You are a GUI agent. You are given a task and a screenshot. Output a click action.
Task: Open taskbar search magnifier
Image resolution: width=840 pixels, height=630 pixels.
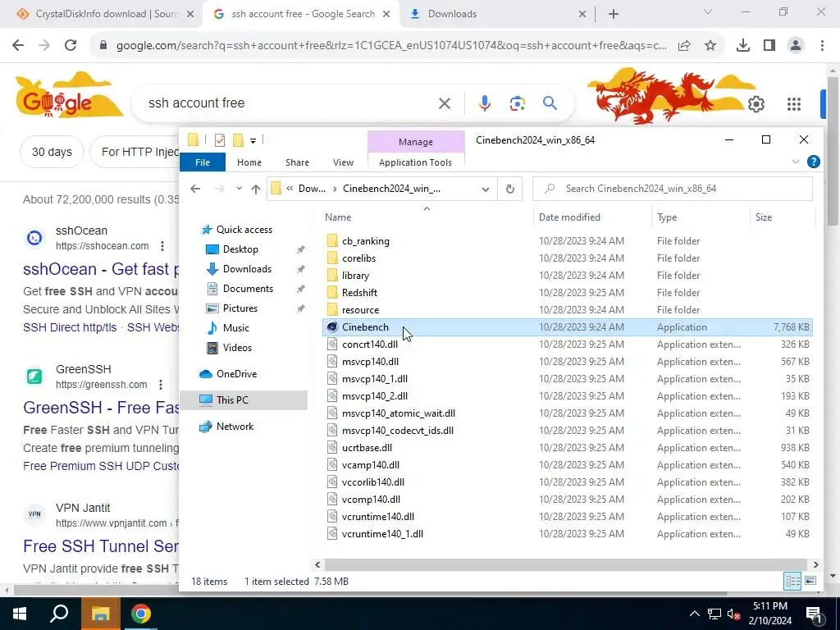pyautogui.click(x=59, y=614)
